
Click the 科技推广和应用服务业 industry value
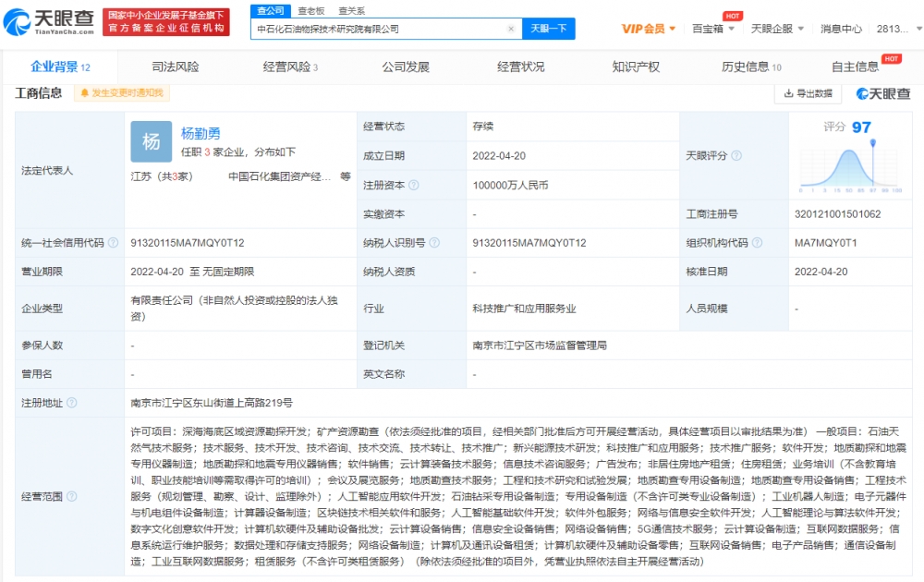524,309
